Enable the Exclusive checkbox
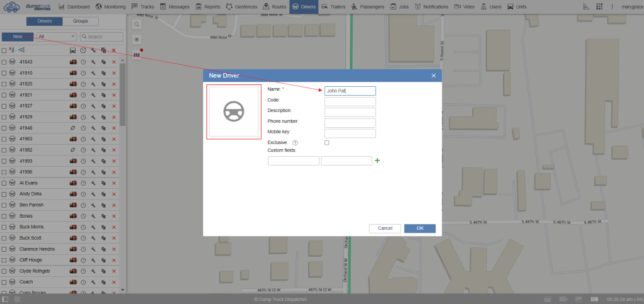 coord(326,143)
